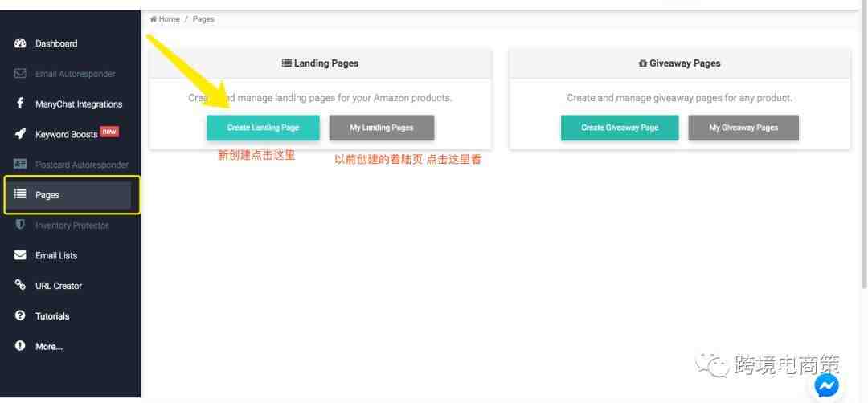View My Giveaway Pages
868x403 pixels.
tap(743, 128)
